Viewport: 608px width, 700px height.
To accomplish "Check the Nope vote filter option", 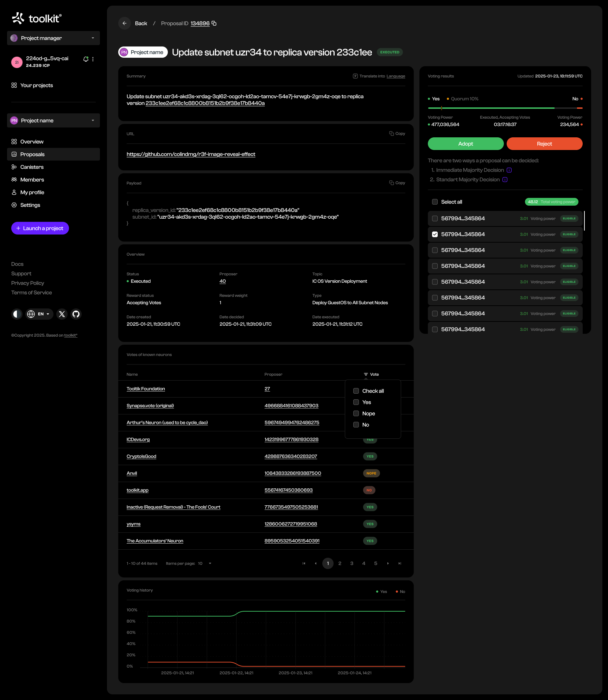I will click(356, 413).
